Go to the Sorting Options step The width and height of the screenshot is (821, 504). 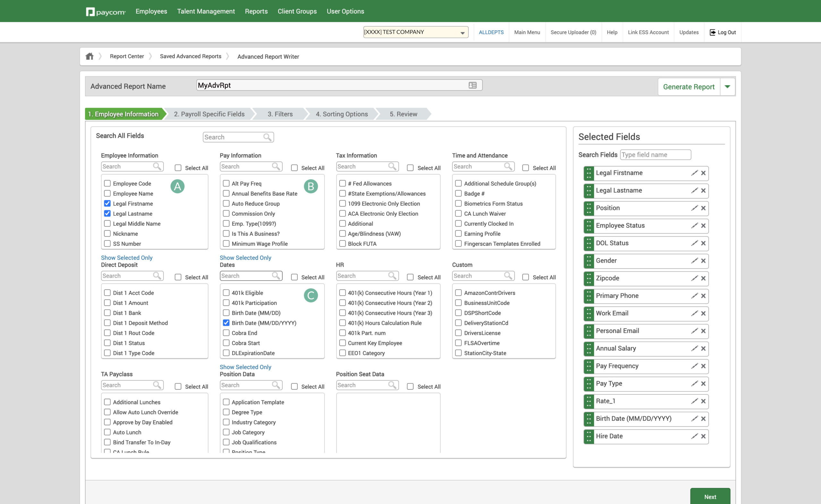point(342,114)
